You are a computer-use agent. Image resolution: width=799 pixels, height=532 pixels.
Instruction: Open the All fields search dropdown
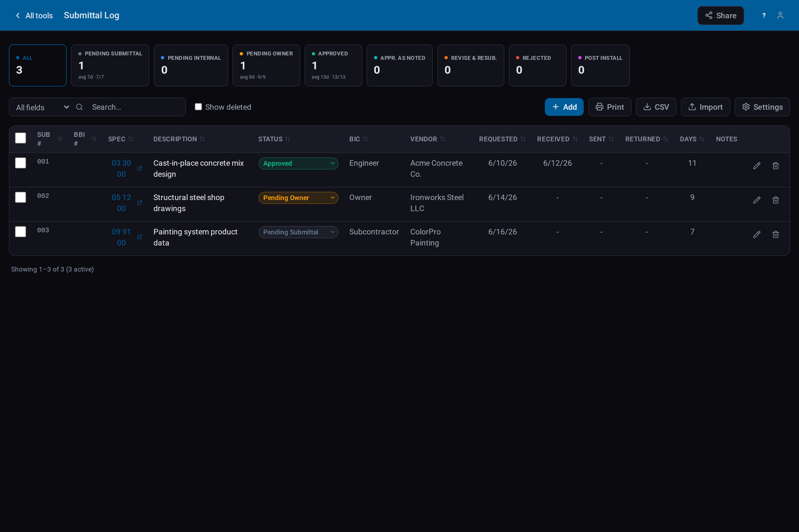(x=42, y=107)
